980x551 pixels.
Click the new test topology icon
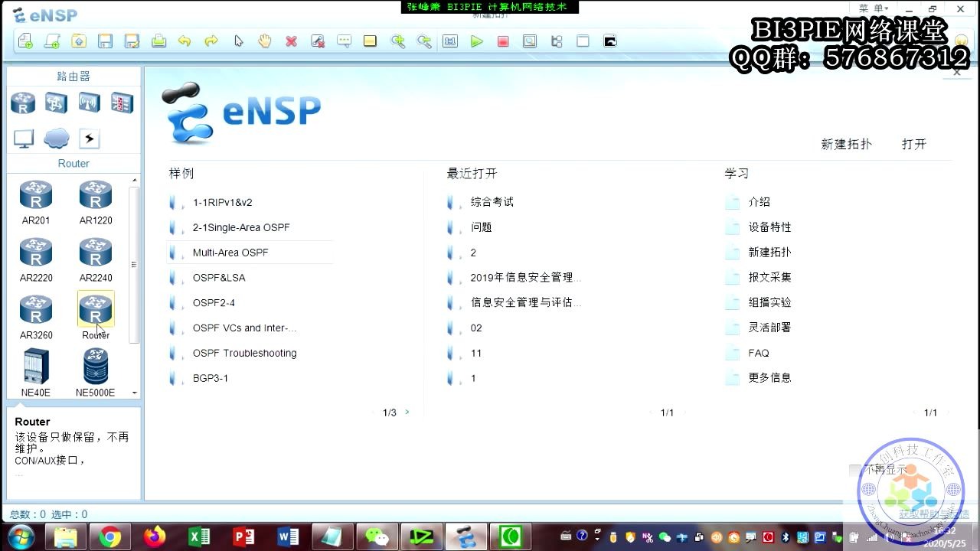[x=52, y=41]
